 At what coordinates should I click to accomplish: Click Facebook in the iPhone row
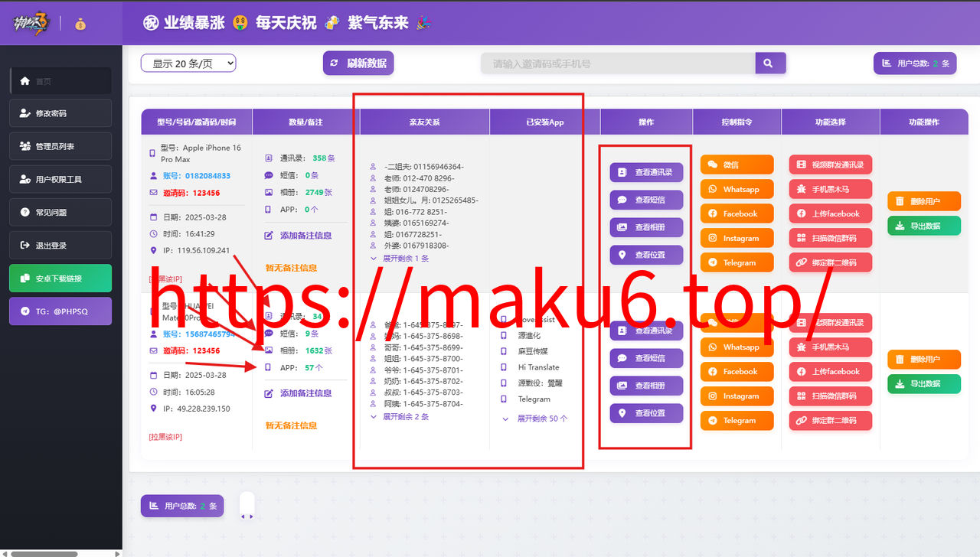pyautogui.click(x=737, y=213)
